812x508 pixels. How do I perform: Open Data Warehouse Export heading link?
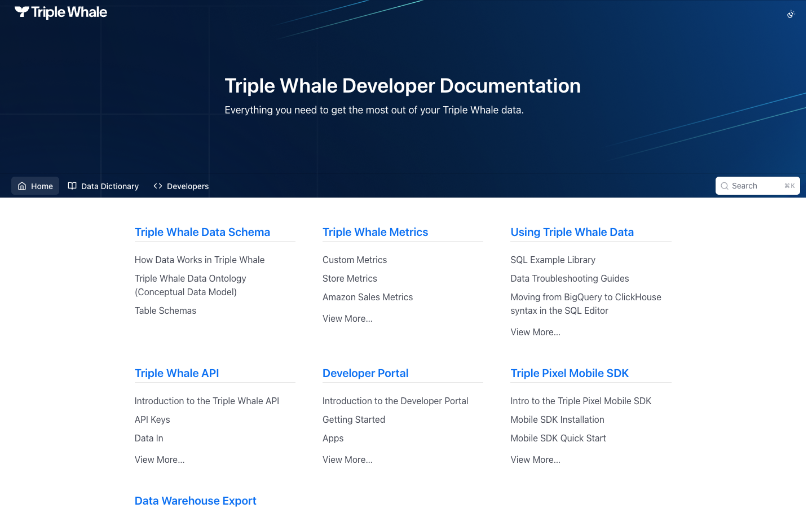click(195, 501)
